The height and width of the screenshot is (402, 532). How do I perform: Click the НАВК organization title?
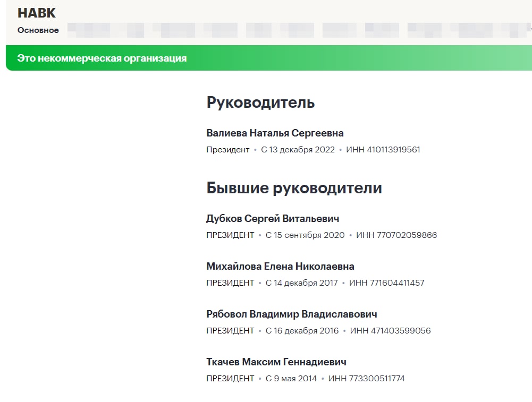[37, 13]
